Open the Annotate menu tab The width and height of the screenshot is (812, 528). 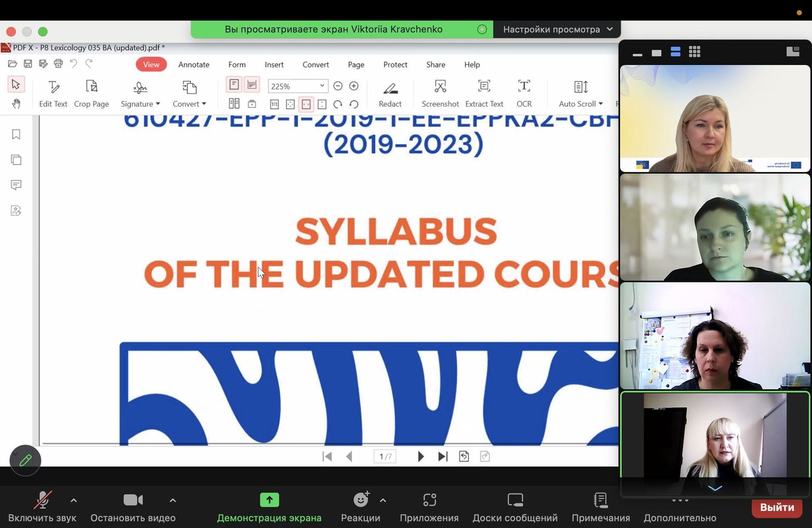pos(194,64)
